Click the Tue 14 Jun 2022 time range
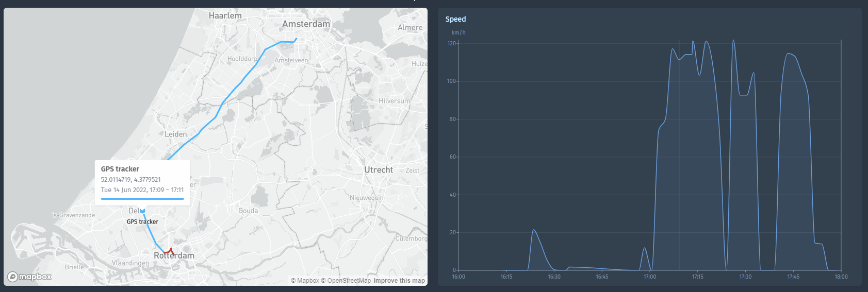Image resolution: width=868 pixels, height=292 pixels. pos(142,190)
